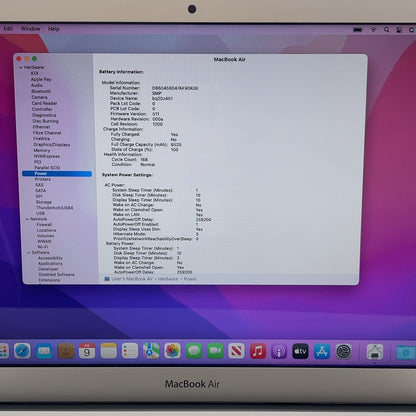The image size is (416, 416).
Task: Select Storage in the sidebar
Action: point(44,202)
